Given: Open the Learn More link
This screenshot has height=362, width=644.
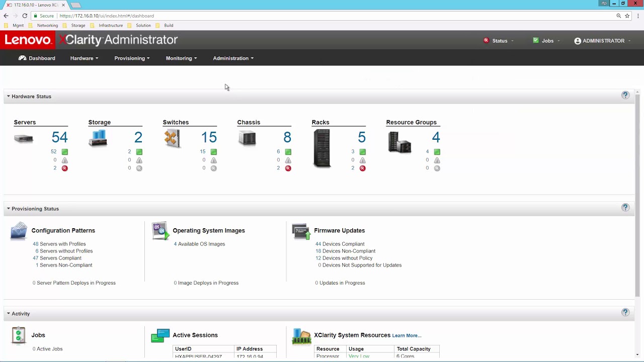Looking at the screenshot, I should click(407, 336).
